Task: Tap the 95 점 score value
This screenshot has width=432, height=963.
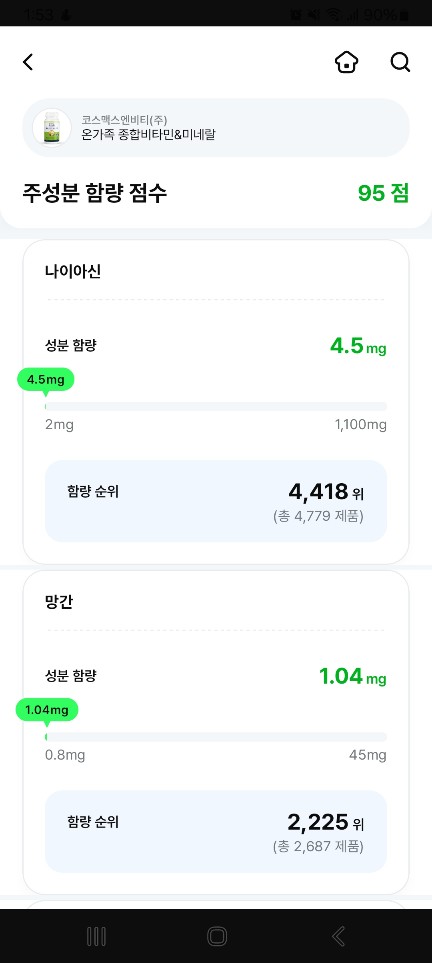Action: tap(383, 193)
